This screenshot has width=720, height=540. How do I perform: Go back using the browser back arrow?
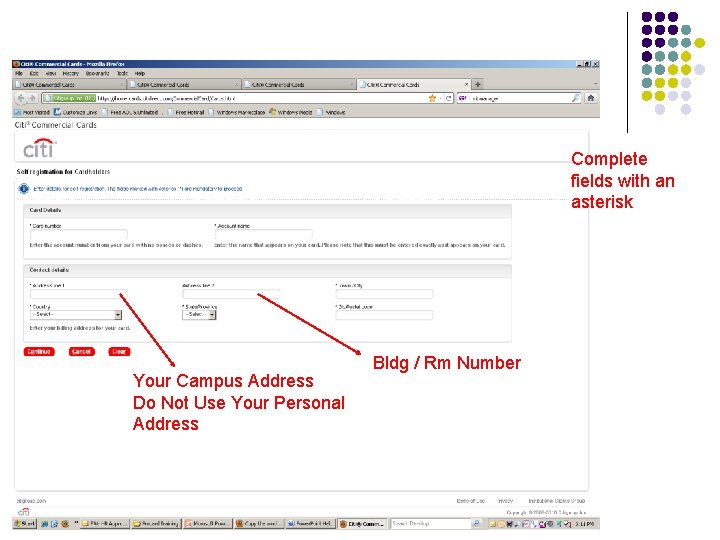21,98
